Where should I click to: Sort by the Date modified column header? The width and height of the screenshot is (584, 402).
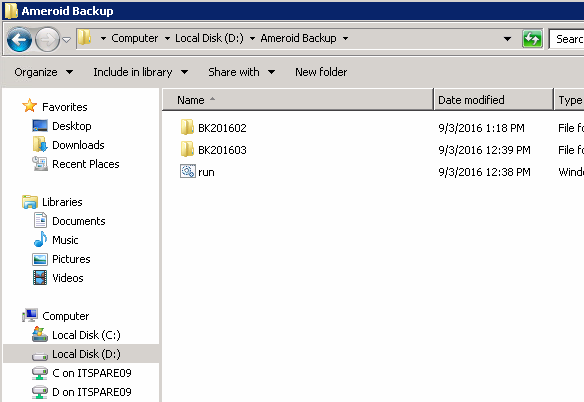coord(493,100)
